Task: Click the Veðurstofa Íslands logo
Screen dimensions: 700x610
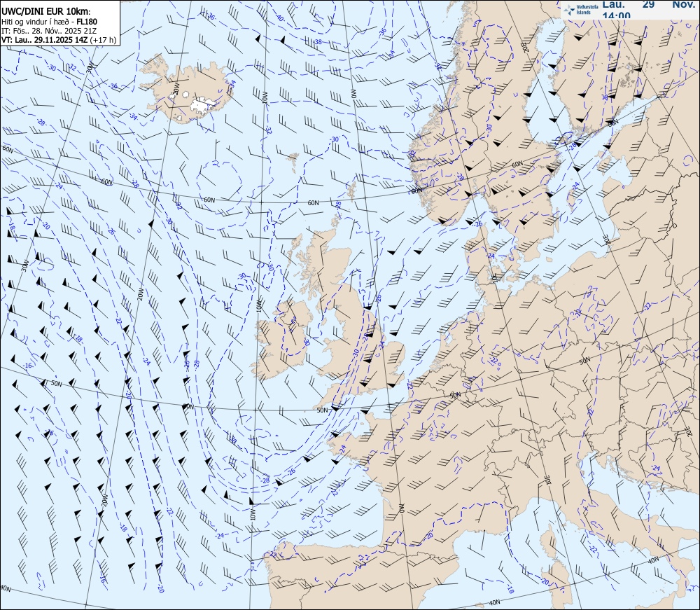Action: point(580,10)
